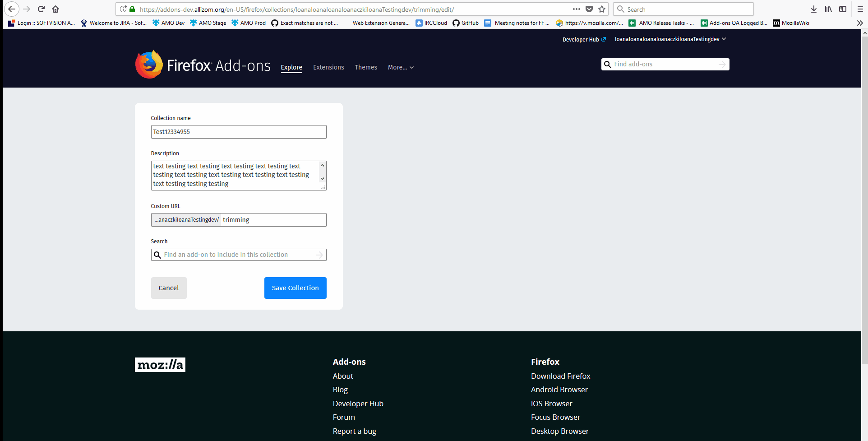Screen dimensions: 868x441
Task: Open MozillaWiki bookmark
Action: [791, 23]
